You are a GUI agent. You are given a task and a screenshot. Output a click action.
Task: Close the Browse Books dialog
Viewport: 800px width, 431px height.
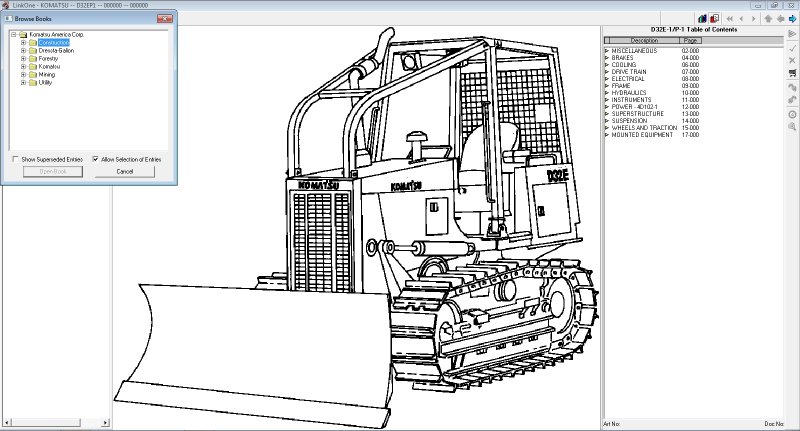[x=165, y=19]
